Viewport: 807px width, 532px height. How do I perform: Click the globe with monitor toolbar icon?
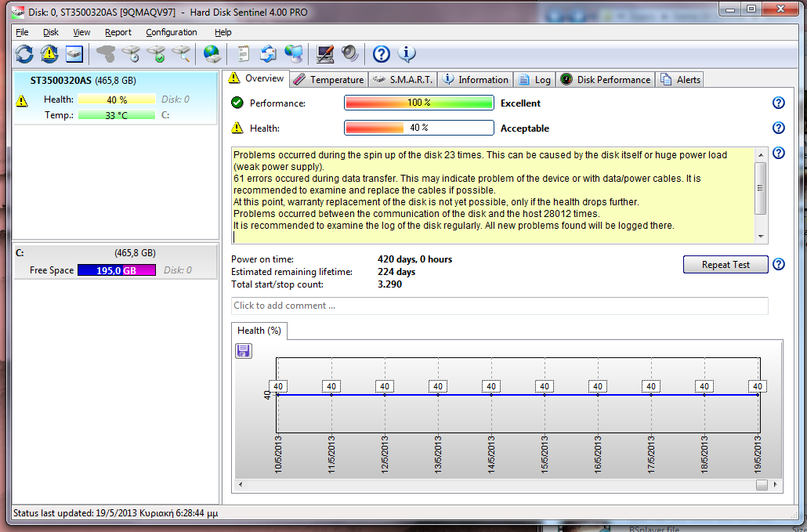(294, 53)
